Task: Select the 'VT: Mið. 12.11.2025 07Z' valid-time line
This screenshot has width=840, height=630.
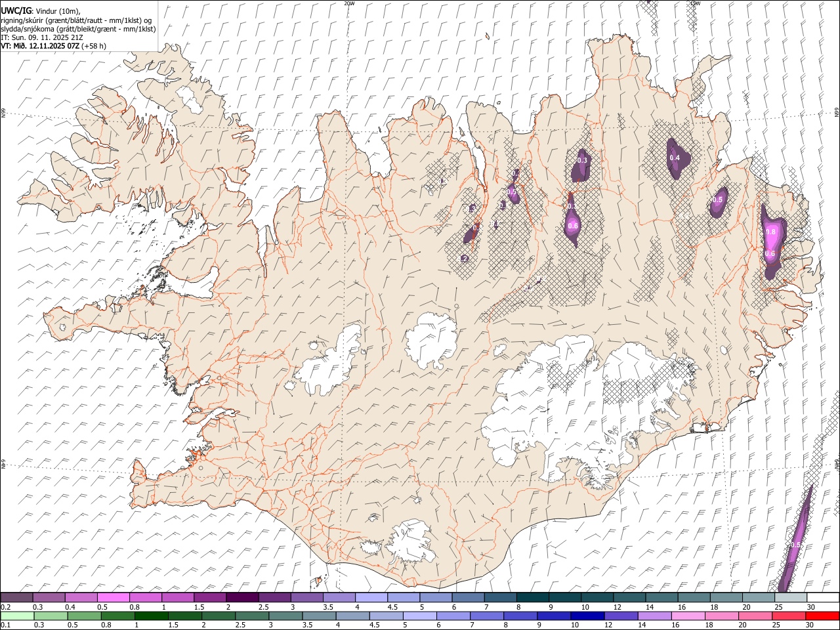Action: tap(53, 46)
